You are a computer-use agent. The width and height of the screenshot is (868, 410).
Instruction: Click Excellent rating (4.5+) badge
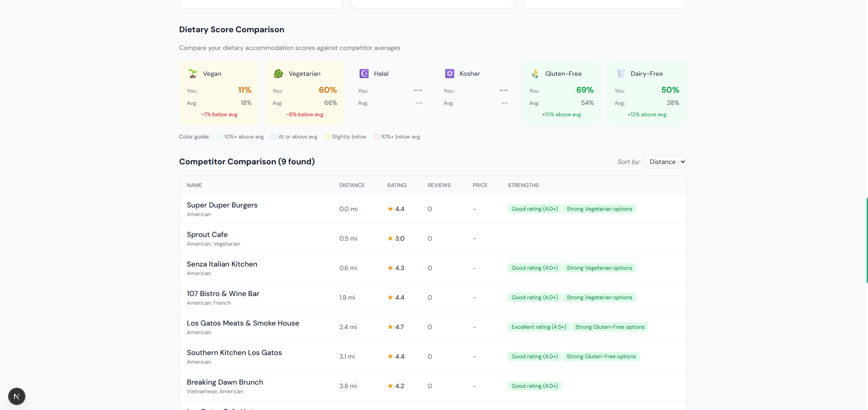coord(538,327)
